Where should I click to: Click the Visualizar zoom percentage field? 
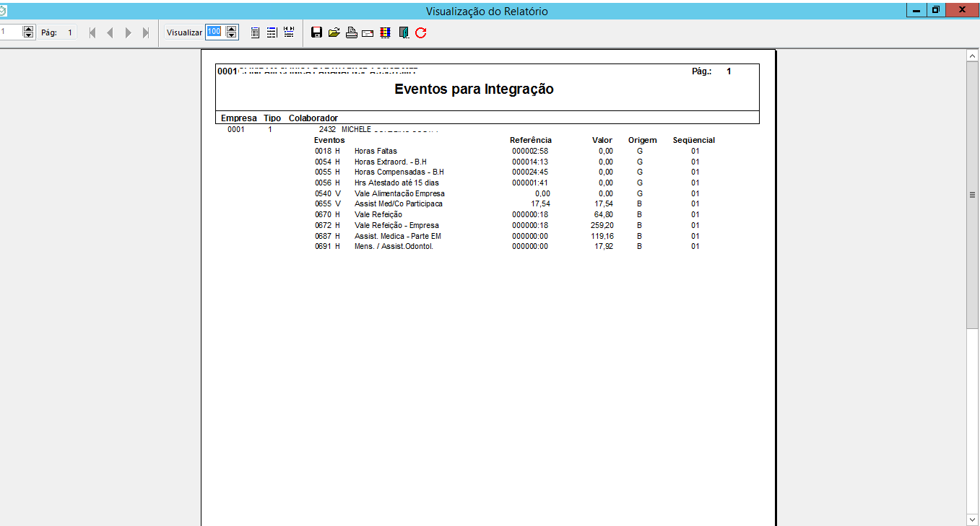[214, 32]
